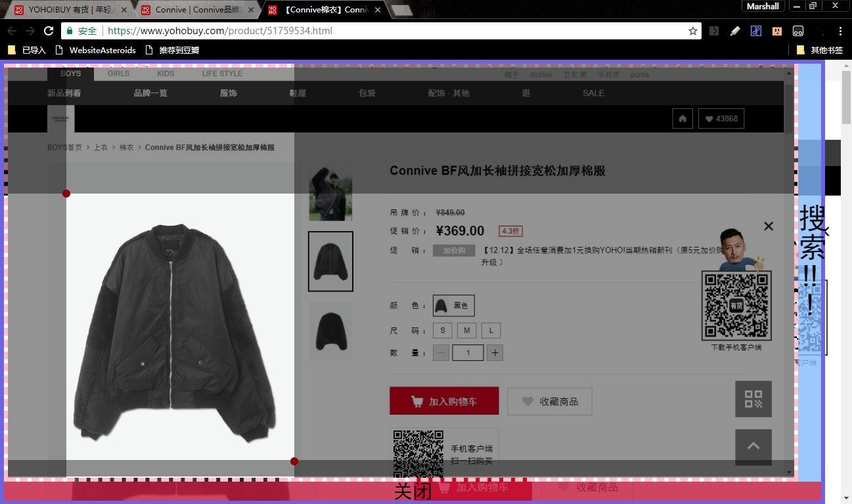Click the address bar URL
Screen dimensions: 852x504
point(220,31)
